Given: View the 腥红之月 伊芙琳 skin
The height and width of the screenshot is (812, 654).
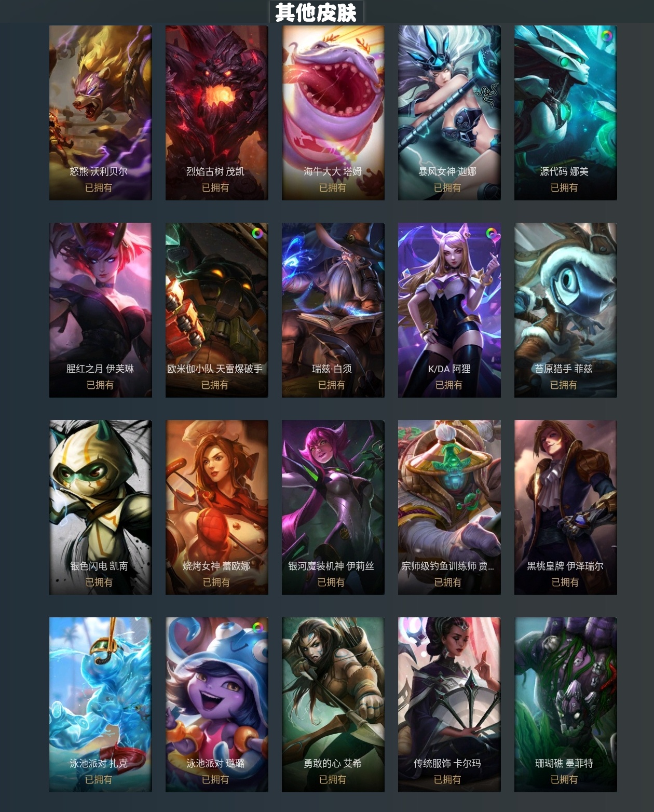Looking at the screenshot, I should (101, 310).
